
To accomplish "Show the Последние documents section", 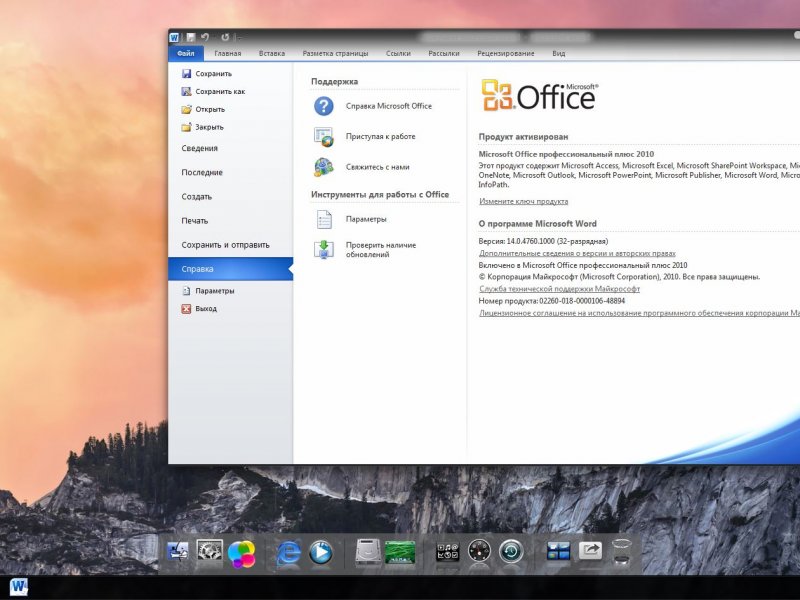I will [202, 172].
